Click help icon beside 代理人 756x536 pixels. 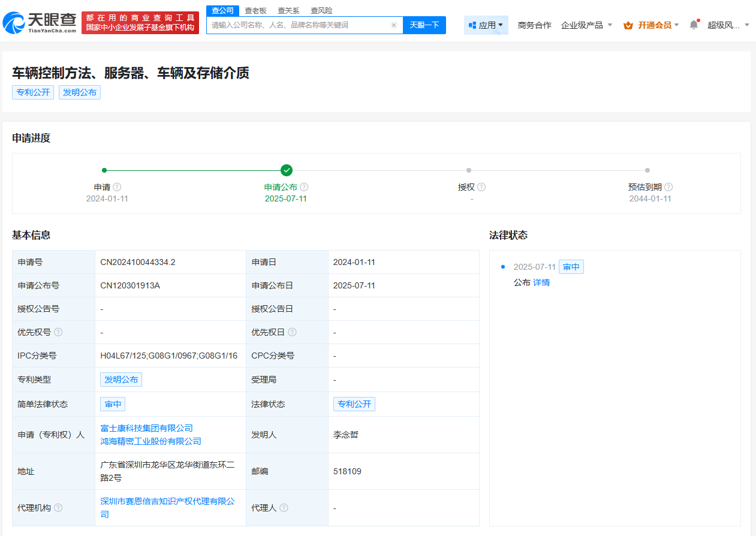coord(284,508)
